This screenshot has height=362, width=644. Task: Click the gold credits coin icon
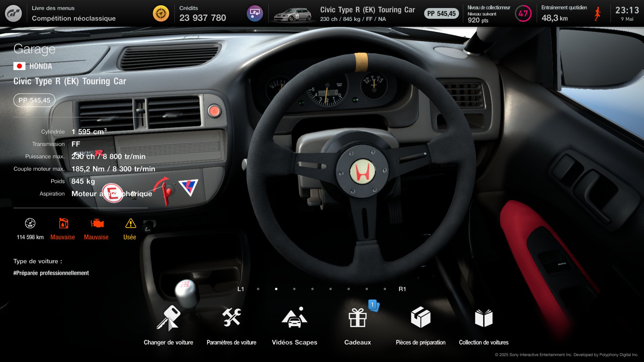[x=161, y=13]
